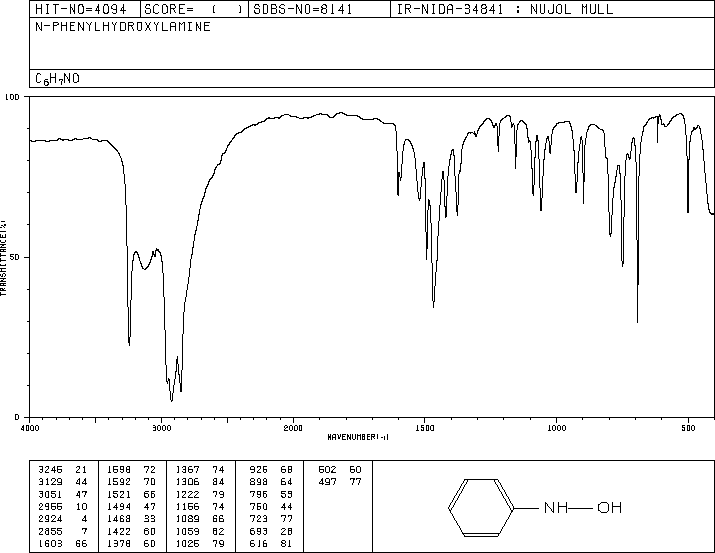
Task: Click peak table value 1026
Action: pos(187,543)
